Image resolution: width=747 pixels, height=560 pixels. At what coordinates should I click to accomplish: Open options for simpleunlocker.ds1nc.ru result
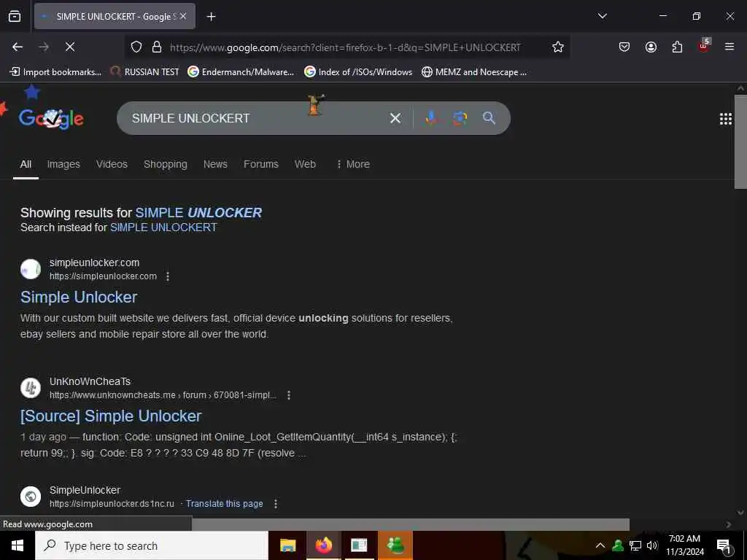(x=275, y=503)
